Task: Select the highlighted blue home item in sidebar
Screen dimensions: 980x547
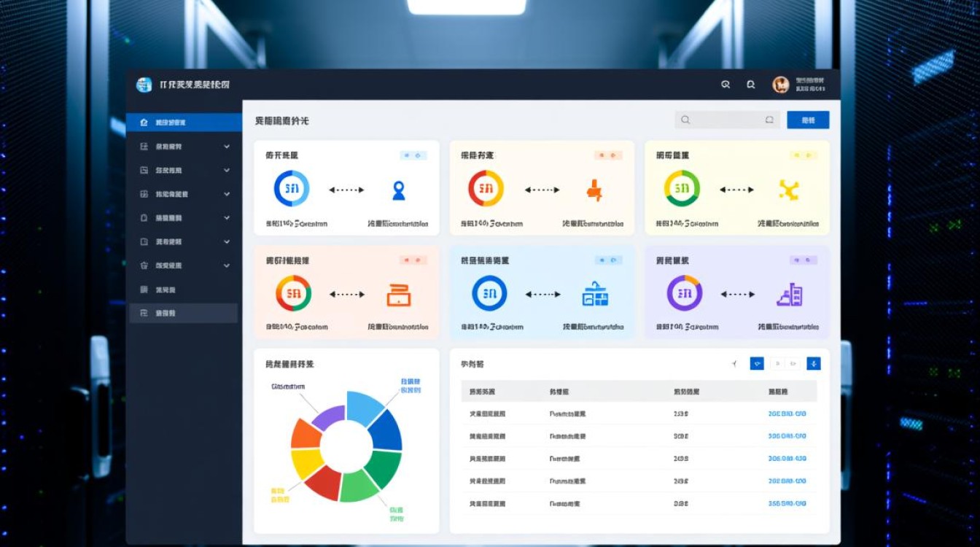Action: (x=184, y=123)
